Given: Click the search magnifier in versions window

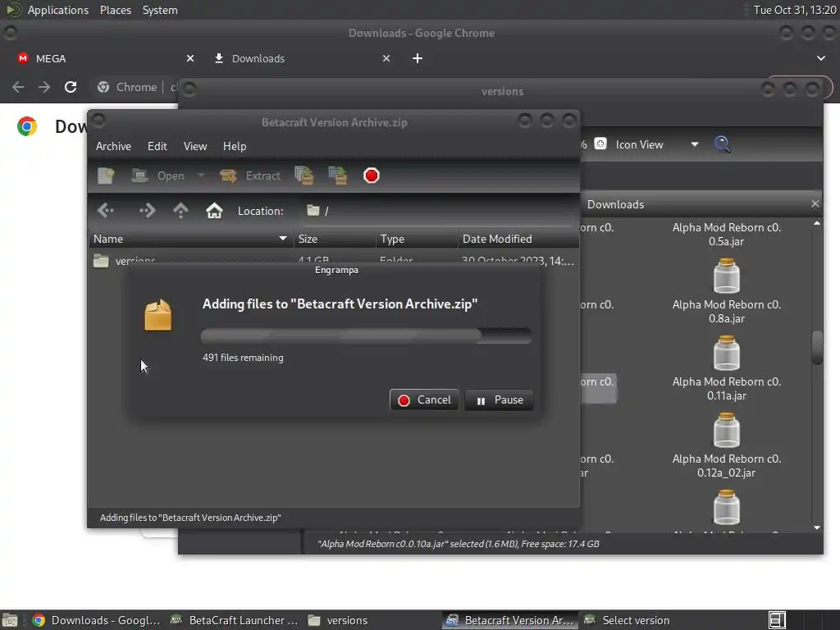Looking at the screenshot, I should pos(722,144).
